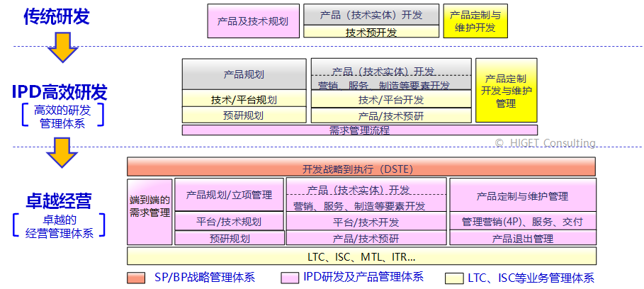Select 产品（技术实体）开发 text in IPD高效研发 section

[x=383, y=72]
